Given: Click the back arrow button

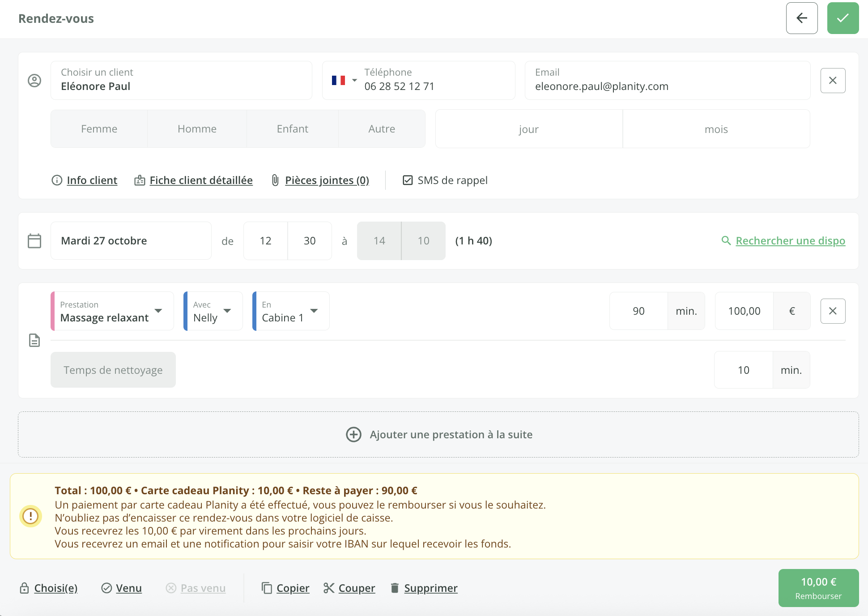Looking at the screenshot, I should 802,18.
